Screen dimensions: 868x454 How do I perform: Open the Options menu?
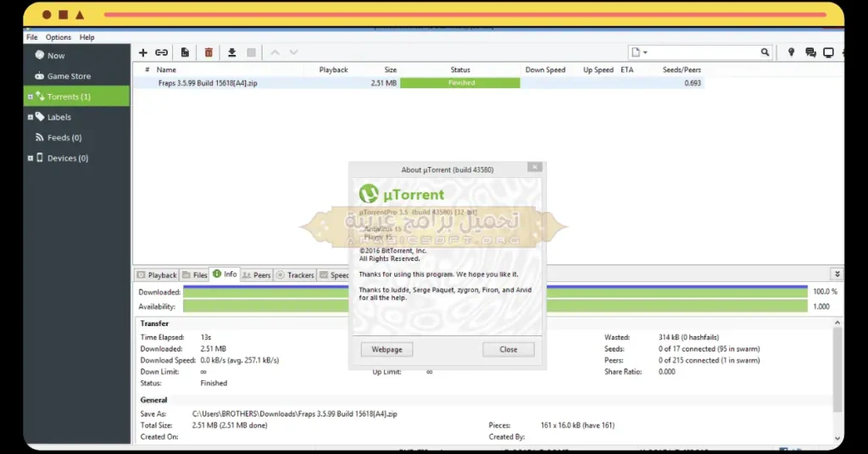click(x=58, y=37)
